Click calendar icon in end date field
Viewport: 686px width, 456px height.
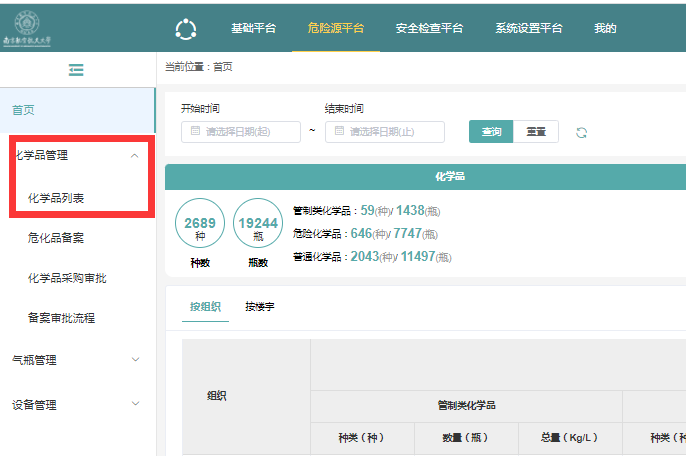coord(339,132)
